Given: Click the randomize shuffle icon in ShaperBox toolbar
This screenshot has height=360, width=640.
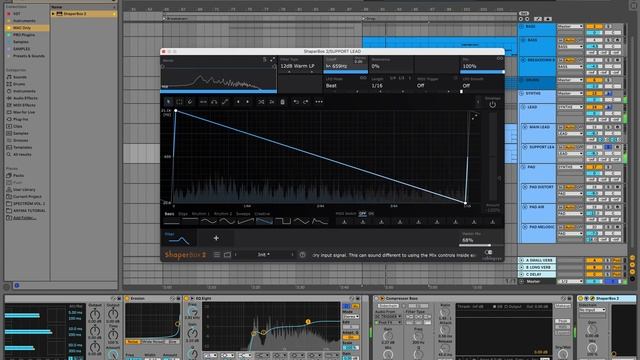Looking at the screenshot, I should 261,102.
